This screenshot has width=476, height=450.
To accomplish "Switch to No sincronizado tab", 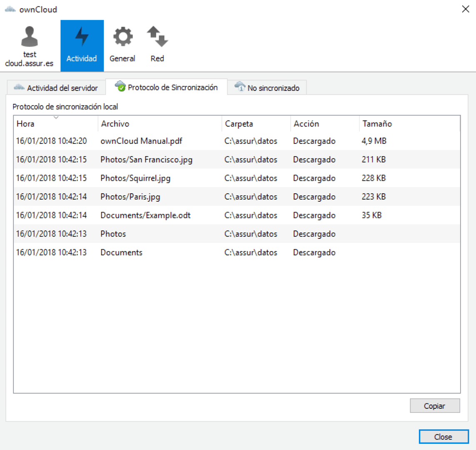I will [x=273, y=88].
